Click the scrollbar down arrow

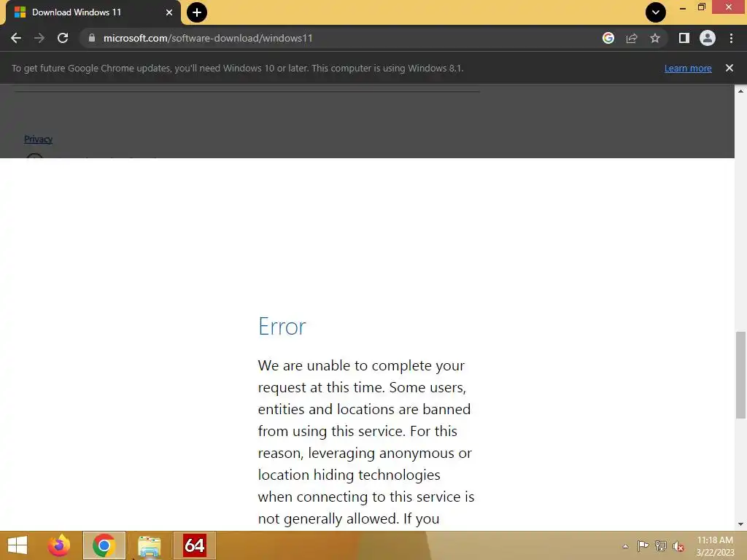pyautogui.click(x=740, y=524)
